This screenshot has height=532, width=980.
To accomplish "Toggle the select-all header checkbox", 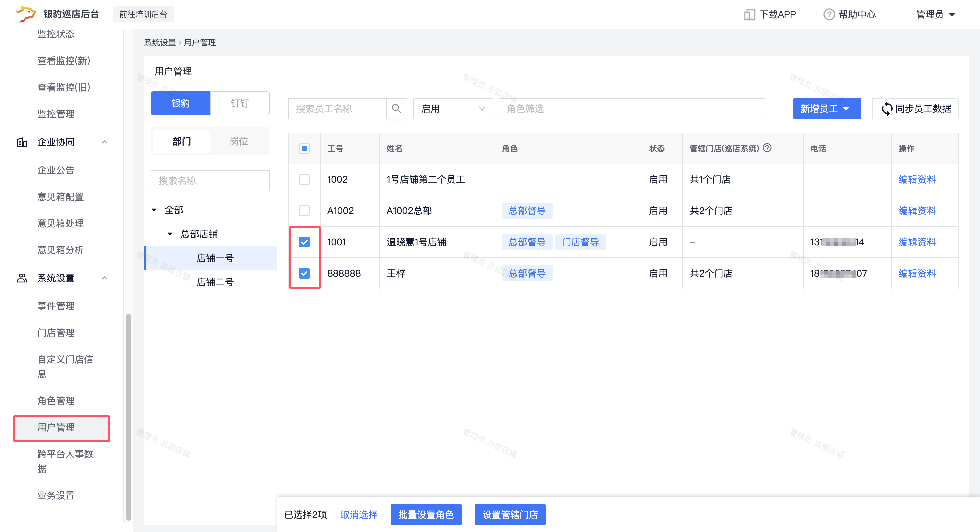I will (x=304, y=148).
